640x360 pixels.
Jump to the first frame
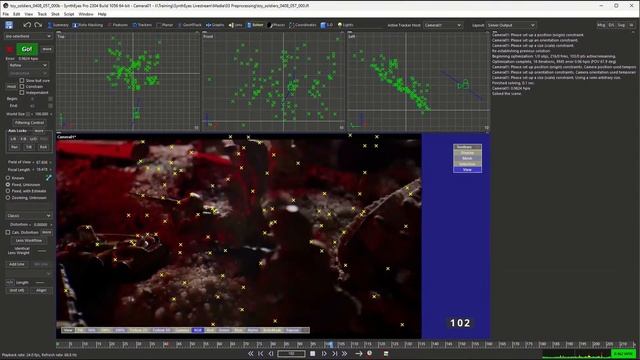pos(251,353)
